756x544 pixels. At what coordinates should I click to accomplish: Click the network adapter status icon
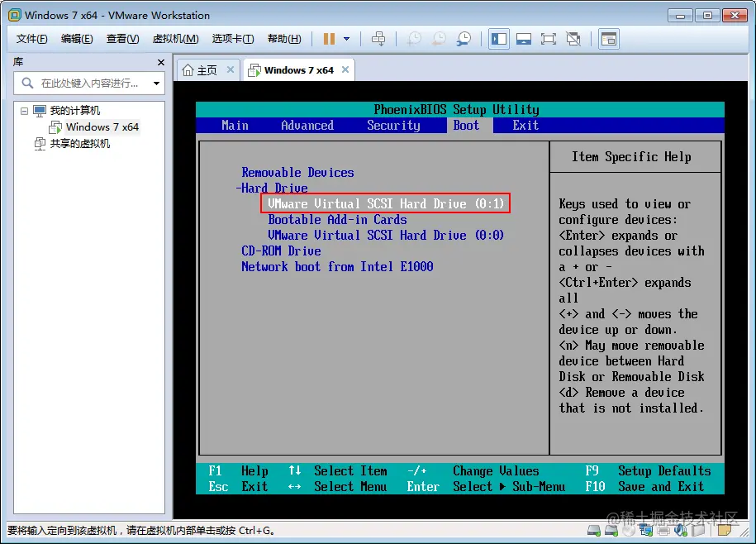click(x=645, y=531)
